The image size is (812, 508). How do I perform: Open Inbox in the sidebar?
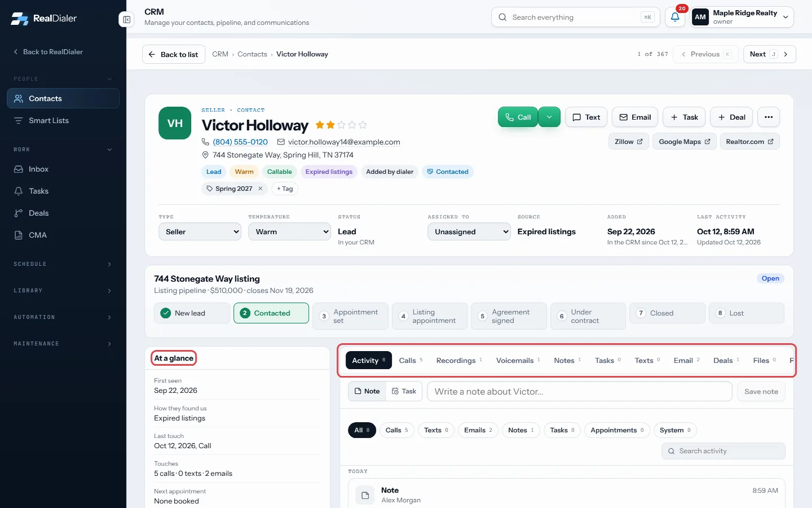(x=63, y=169)
